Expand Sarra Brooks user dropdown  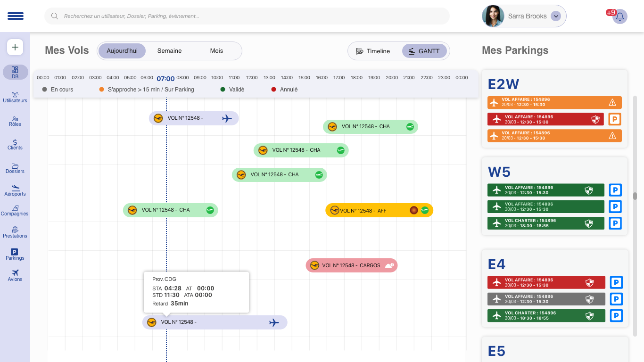click(556, 16)
